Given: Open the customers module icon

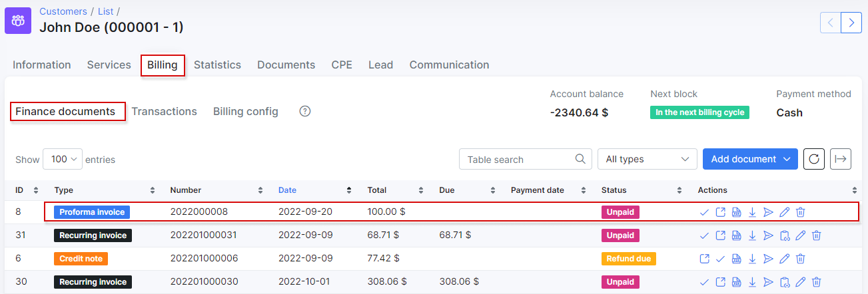Looking at the screenshot, I should (18, 20).
